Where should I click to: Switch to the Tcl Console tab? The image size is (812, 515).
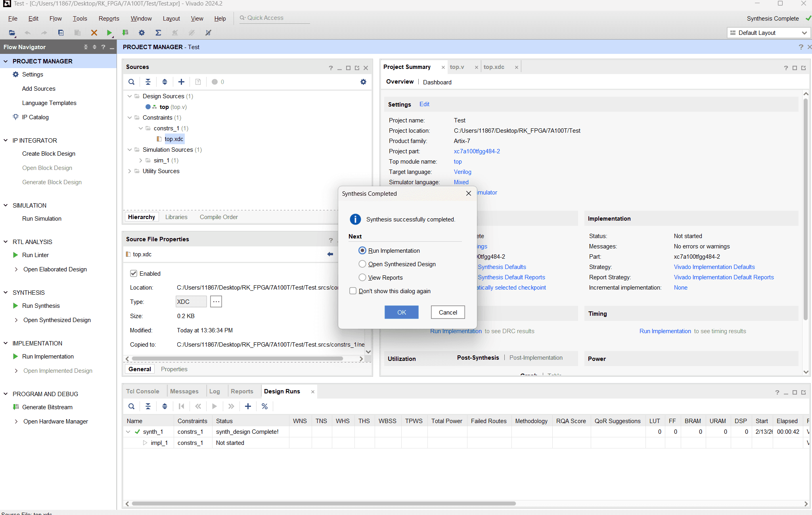tap(142, 391)
